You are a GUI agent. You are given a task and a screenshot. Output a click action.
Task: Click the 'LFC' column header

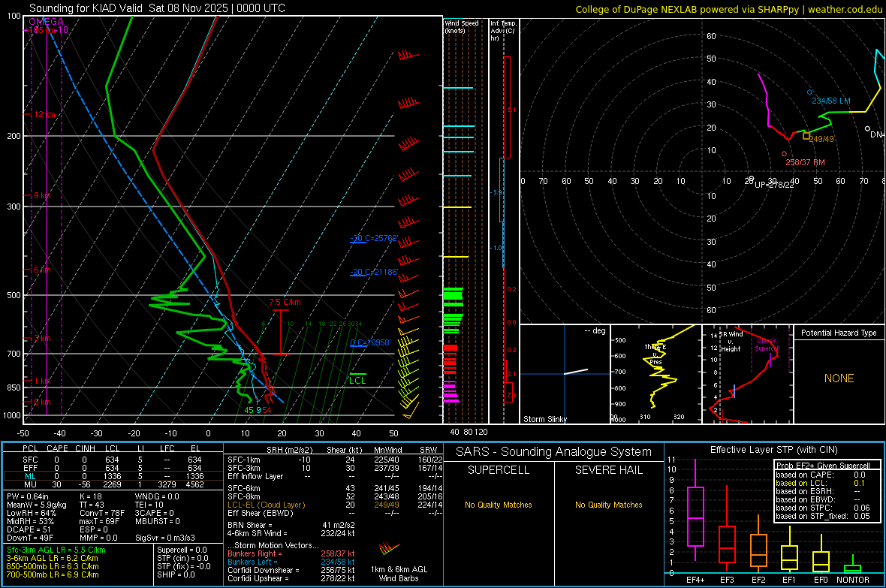(x=167, y=448)
